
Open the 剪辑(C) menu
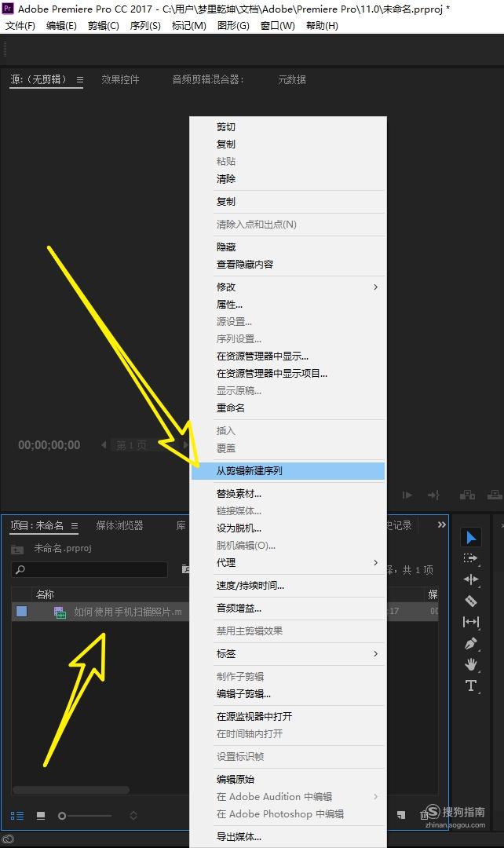(x=104, y=25)
